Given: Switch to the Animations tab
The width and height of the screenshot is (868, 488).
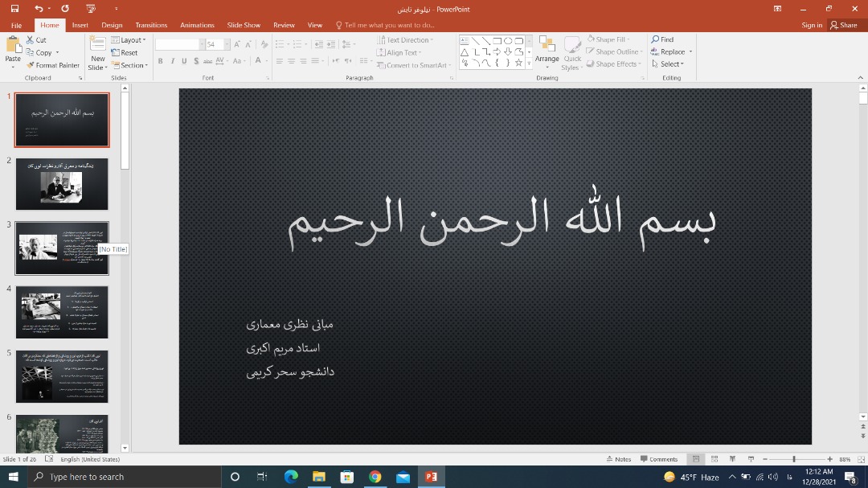Looking at the screenshot, I should pos(197,25).
